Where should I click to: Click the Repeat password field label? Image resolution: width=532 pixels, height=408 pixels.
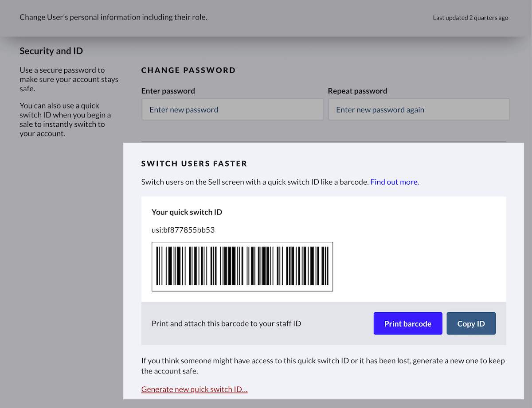coord(357,91)
